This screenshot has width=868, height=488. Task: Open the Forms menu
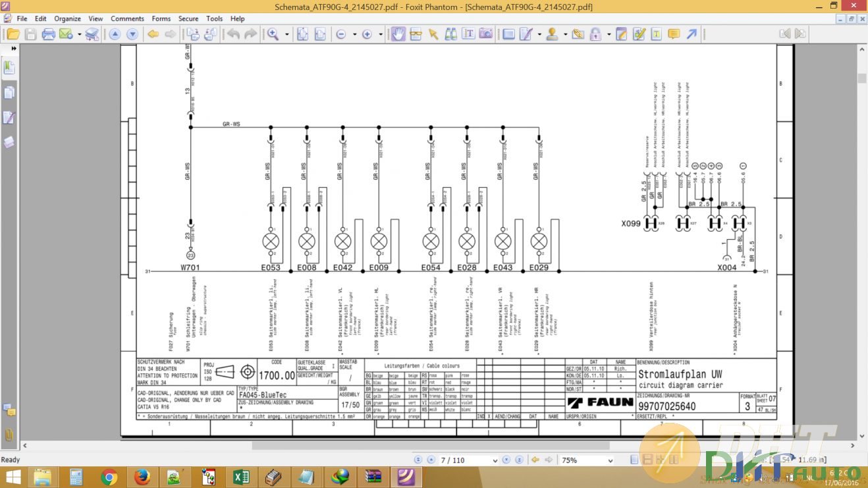click(161, 18)
